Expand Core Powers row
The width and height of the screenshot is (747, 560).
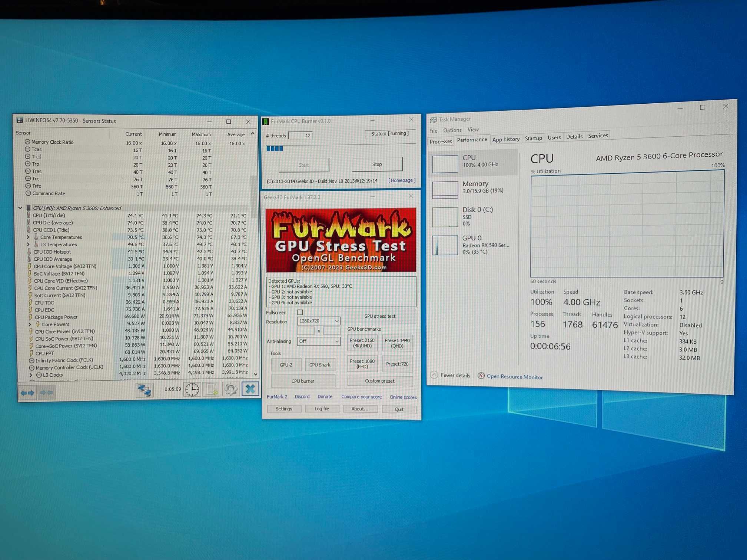pos(30,324)
